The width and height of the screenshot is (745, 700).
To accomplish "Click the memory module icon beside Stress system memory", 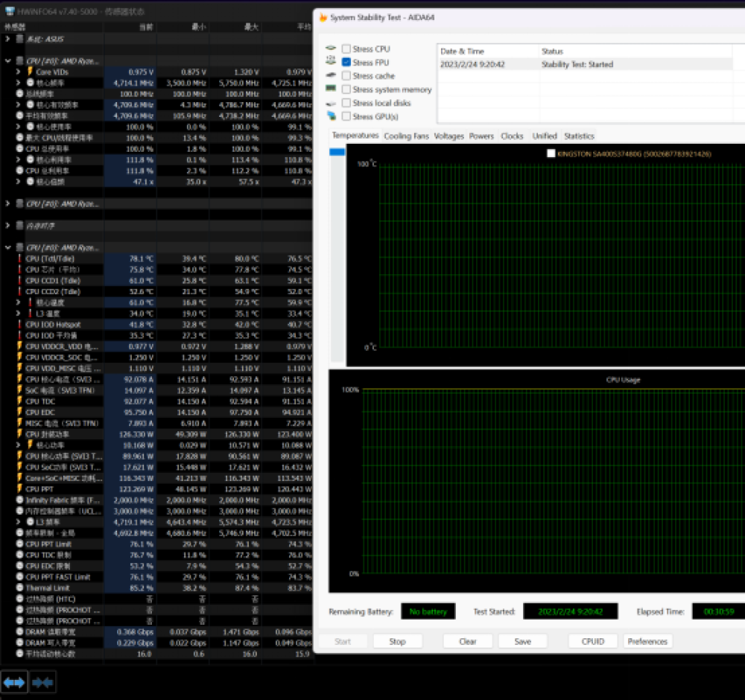I will pos(331,89).
